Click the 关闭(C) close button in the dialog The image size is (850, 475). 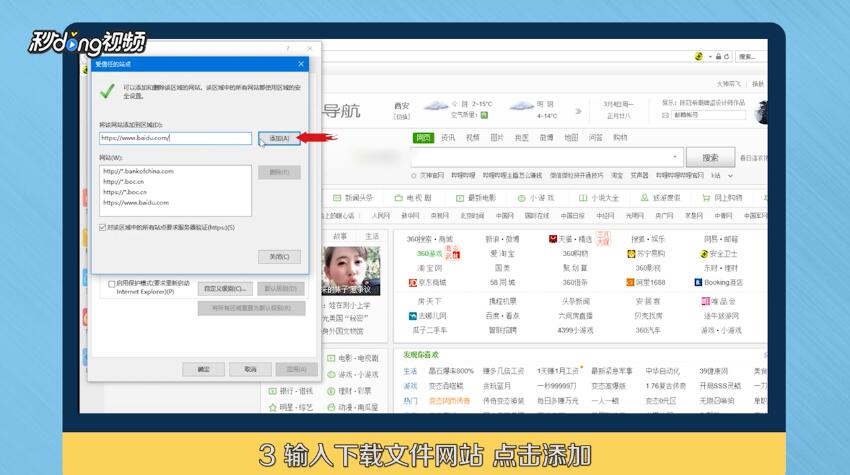pos(279,256)
